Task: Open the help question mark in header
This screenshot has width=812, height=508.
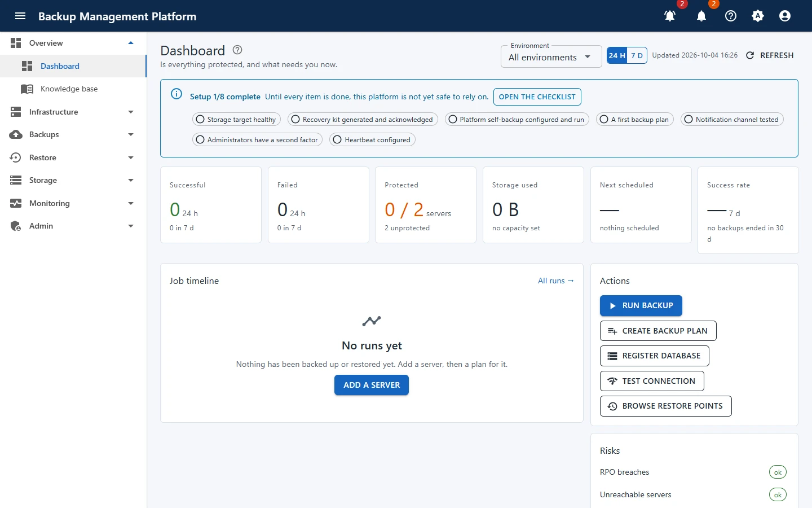Action: pos(731,16)
